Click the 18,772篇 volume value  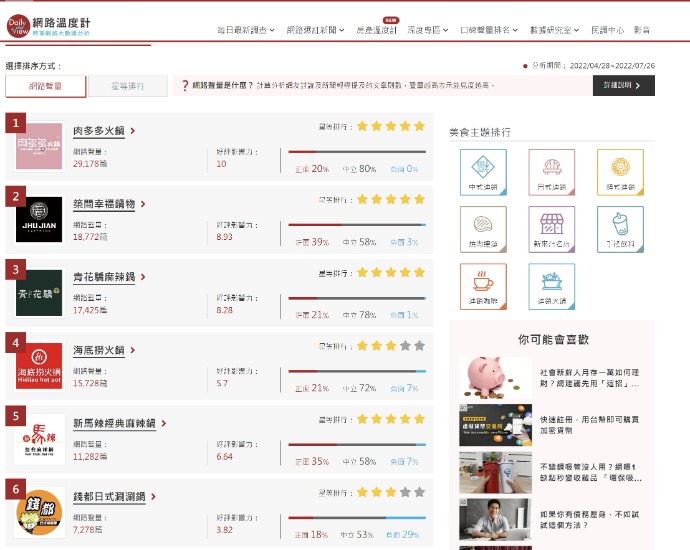90,237
